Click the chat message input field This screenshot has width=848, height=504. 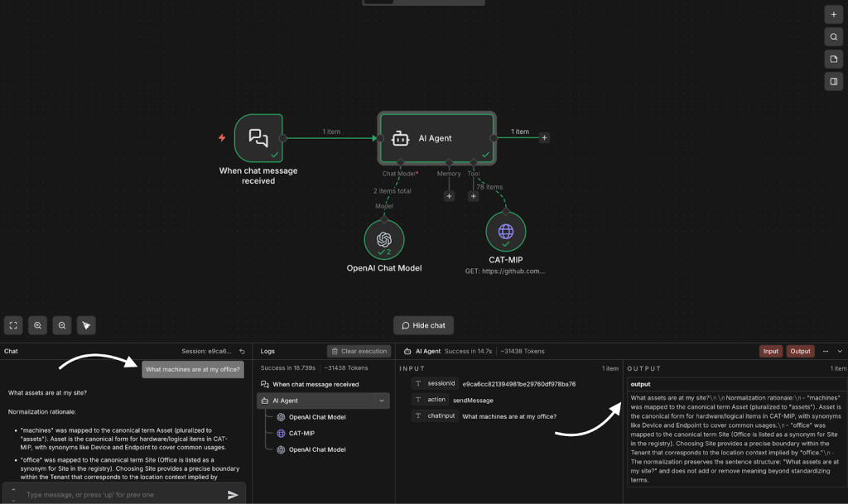coord(120,495)
